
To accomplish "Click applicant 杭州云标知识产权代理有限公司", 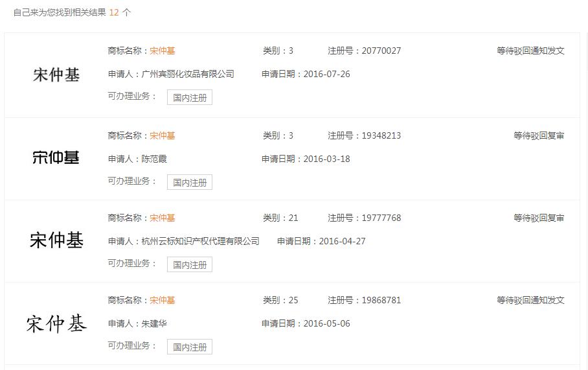I will coord(201,241).
